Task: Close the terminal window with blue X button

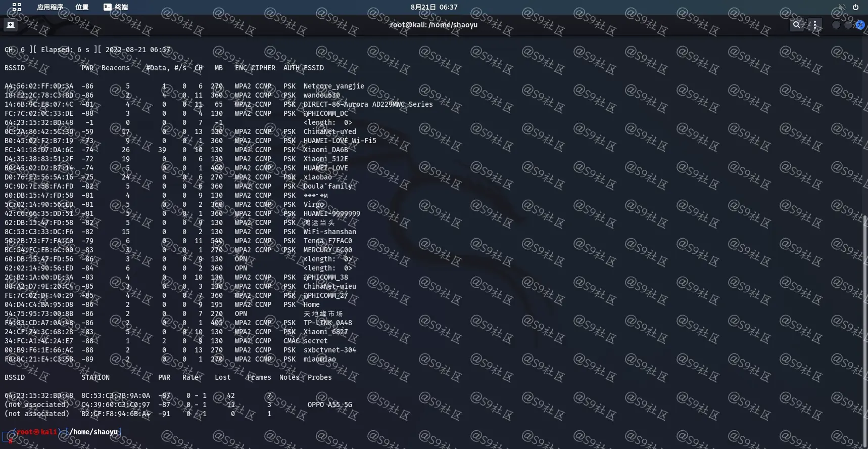Action: pos(860,25)
